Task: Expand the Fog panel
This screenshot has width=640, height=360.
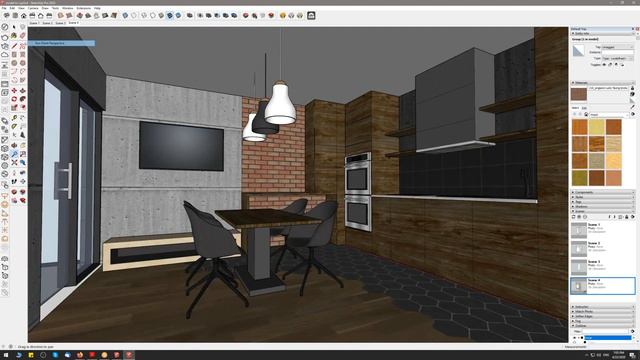Action: point(603,321)
